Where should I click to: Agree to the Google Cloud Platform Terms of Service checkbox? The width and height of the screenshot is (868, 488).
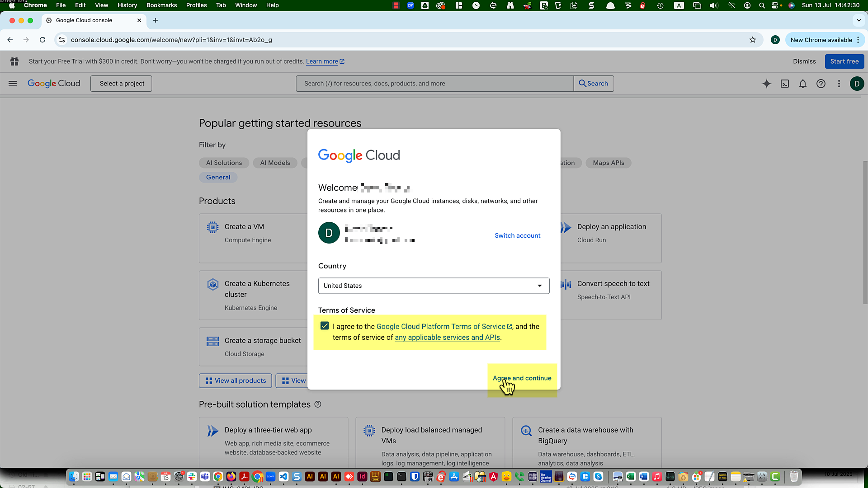pyautogui.click(x=325, y=325)
